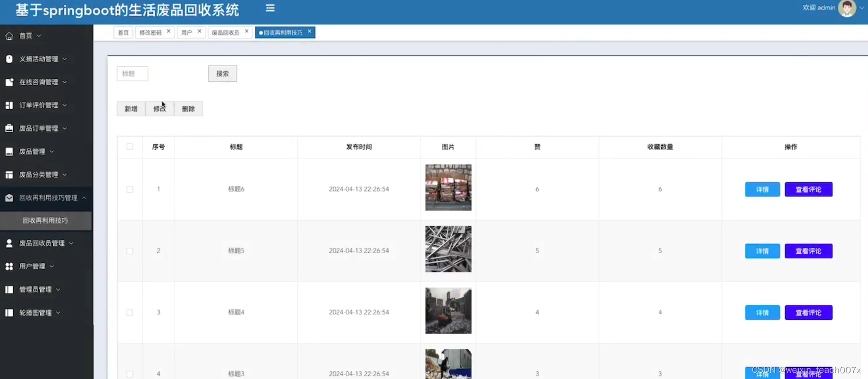This screenshot has height=379, width=868.
Task: Expand 废品回收员管理 menu
Action: (x=71, y=243)
